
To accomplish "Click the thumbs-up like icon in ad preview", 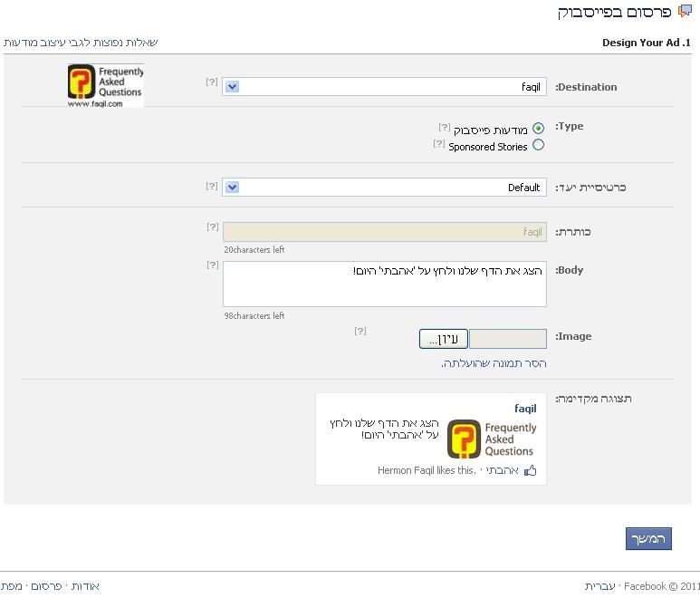I will pos(531,470).
